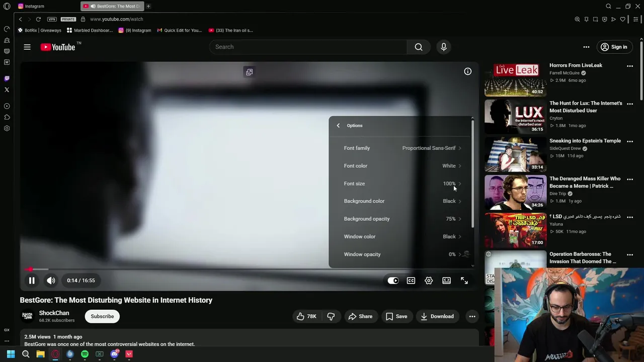Screen dimensions: 644x362
Task: Open the Background opacity option
Action: point(402,219)
